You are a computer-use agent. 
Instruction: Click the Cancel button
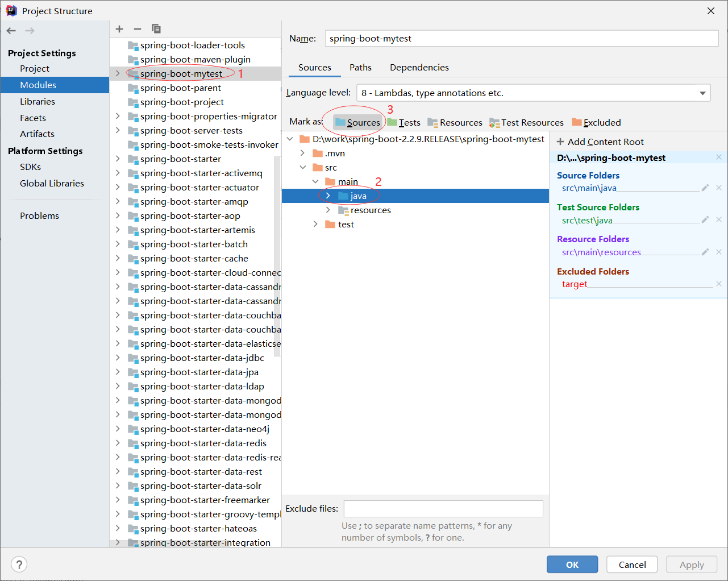click(x=632, y=565)
